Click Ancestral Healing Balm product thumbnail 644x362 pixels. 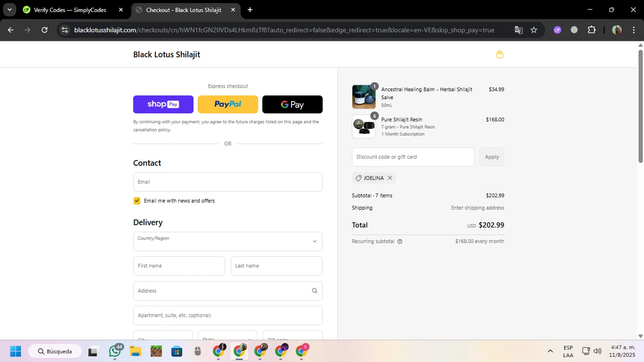364,97
